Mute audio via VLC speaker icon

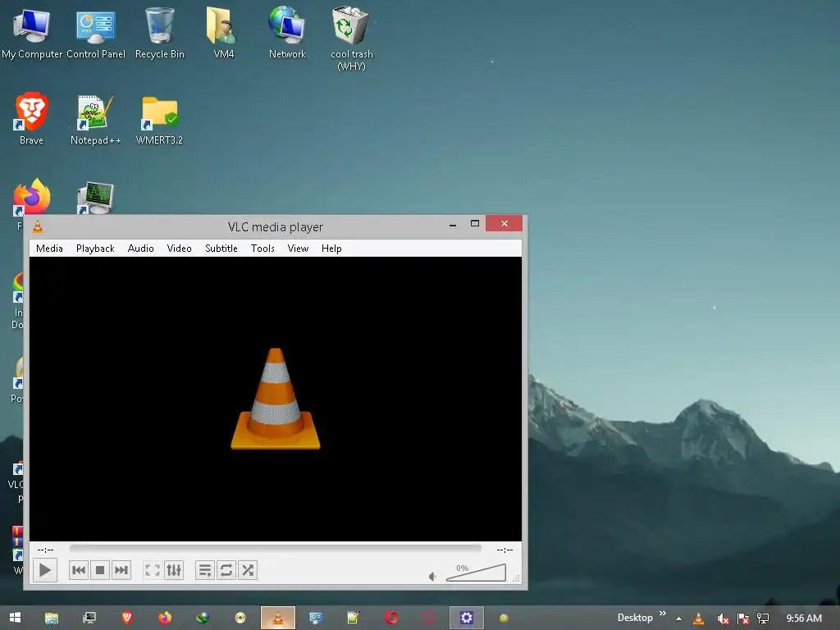pos(431,577)
